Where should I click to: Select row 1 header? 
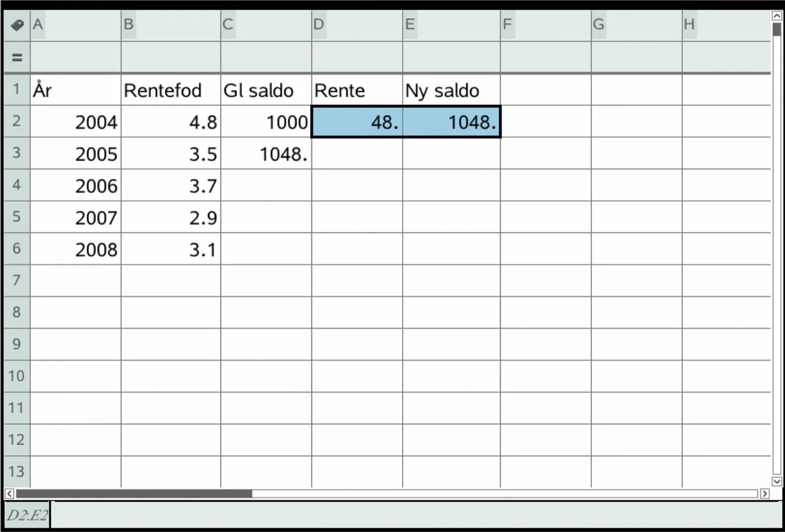17,90
